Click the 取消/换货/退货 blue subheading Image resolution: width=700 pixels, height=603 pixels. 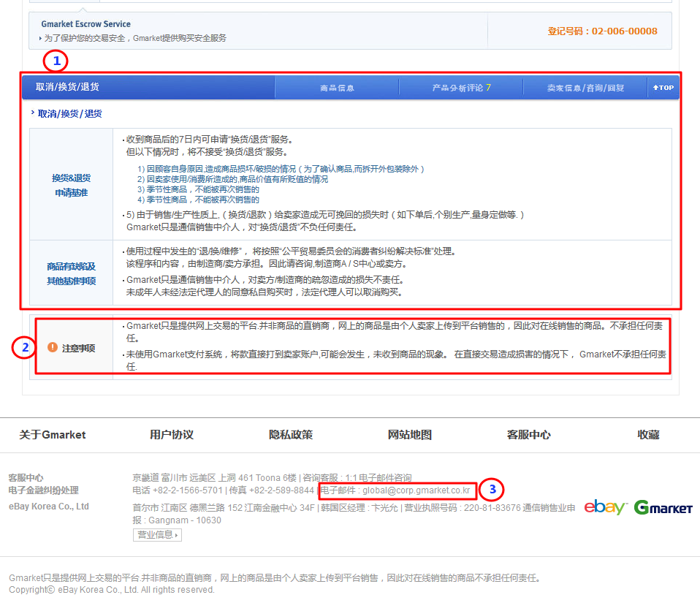(x=69, y=114)
